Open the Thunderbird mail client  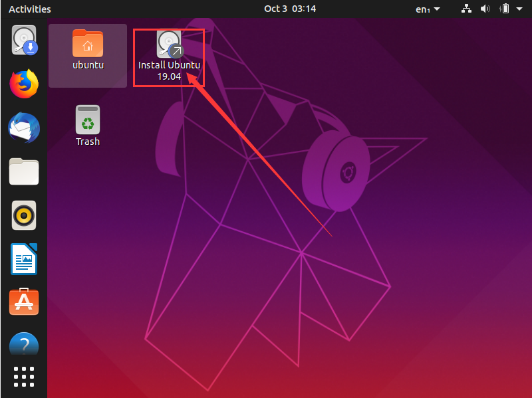(24, 128)
